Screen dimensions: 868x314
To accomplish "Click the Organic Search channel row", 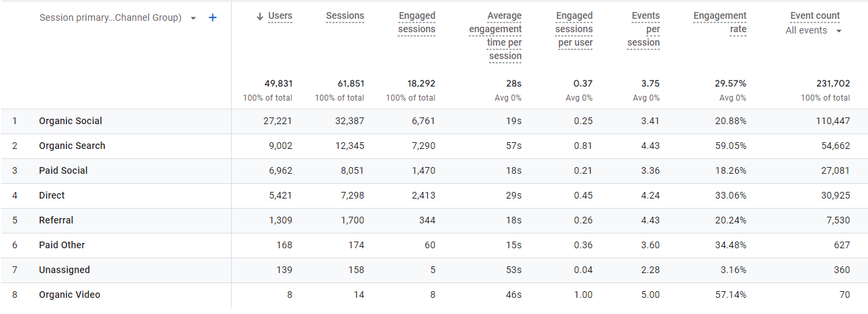I will click(x=72, y=146).
